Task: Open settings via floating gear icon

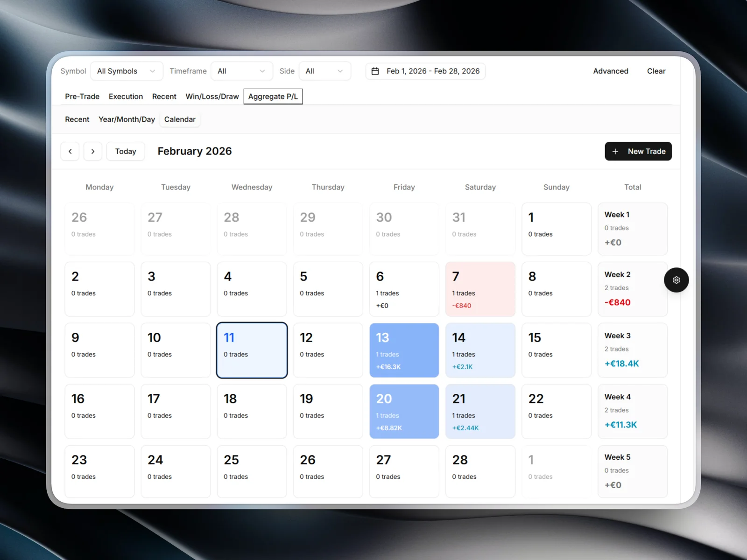Action: [x=676, y=280]
